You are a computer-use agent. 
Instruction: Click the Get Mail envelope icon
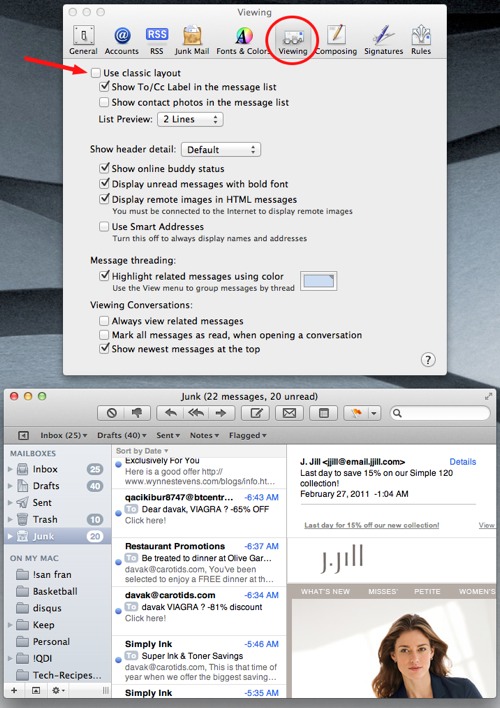tap(290, 413)
